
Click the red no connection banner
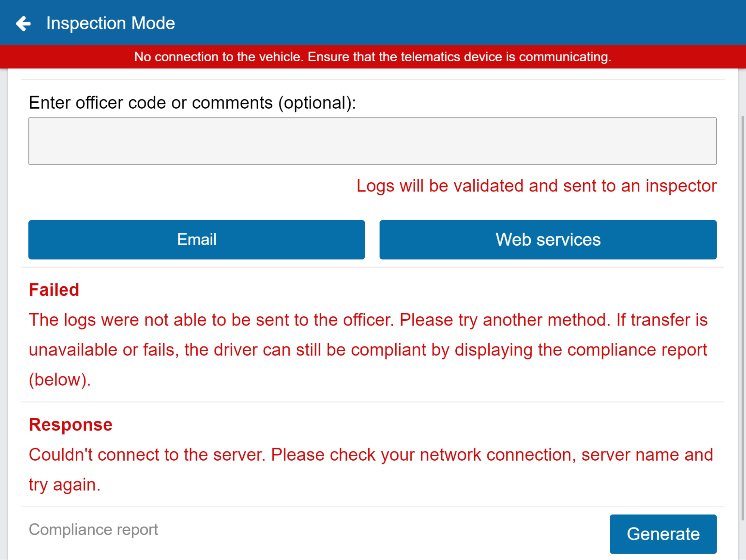point(372,57)
